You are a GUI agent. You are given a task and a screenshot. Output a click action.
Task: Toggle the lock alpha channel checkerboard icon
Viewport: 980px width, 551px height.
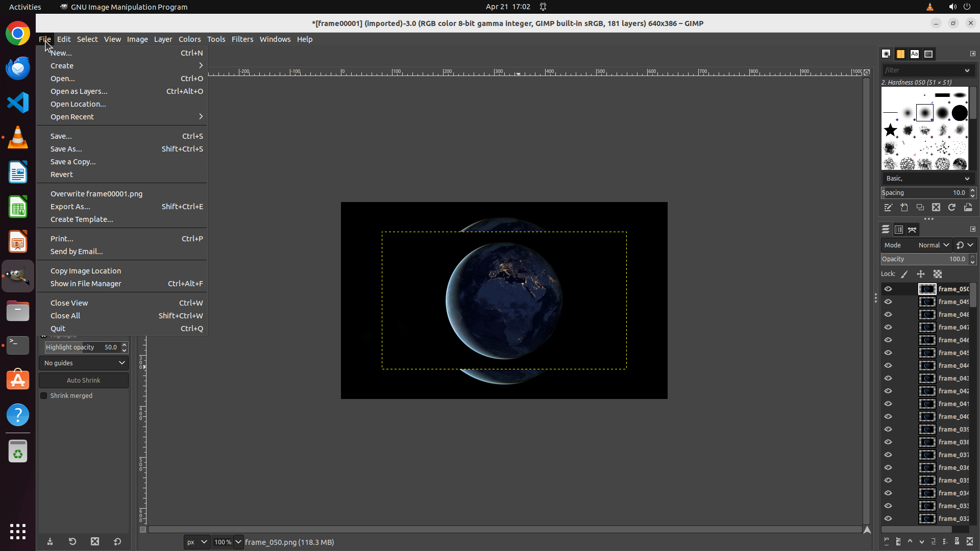click(938, 274)
